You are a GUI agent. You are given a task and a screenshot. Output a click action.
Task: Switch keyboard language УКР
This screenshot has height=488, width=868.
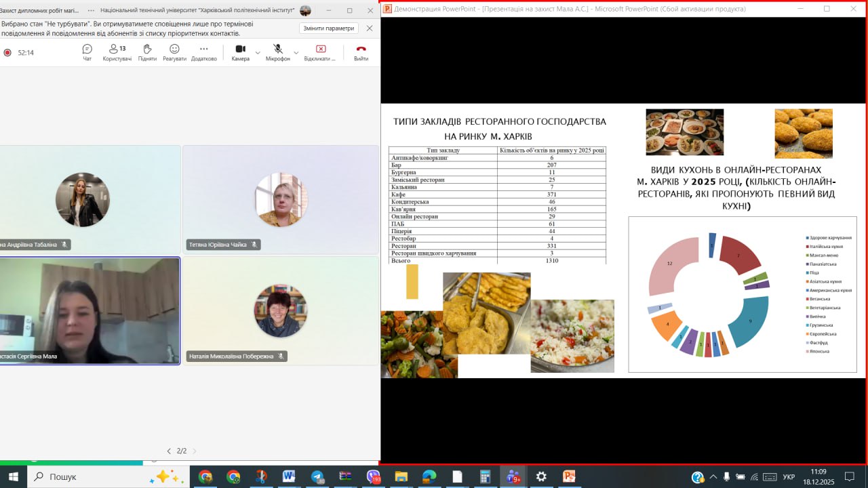[789, 477]
